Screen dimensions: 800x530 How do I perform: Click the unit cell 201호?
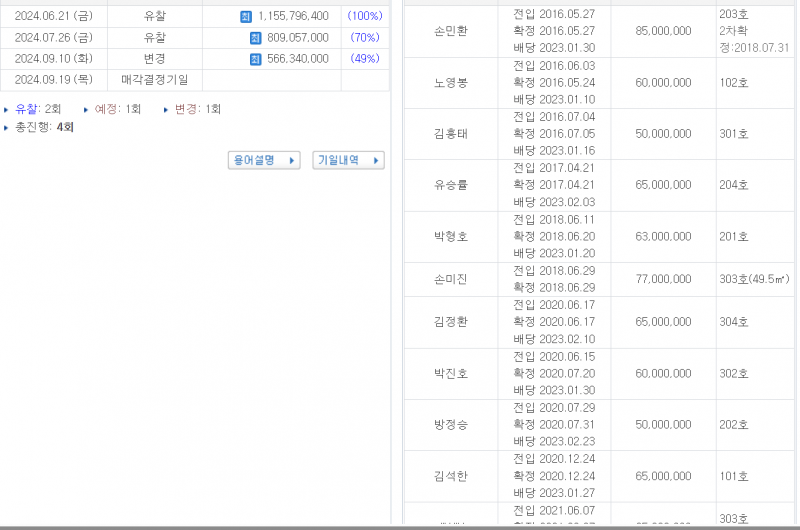(734, 236)
